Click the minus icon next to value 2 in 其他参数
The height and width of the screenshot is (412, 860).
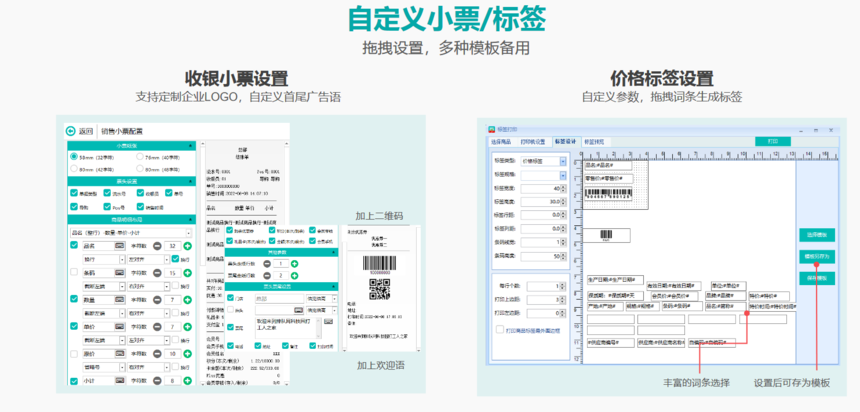coord(267,275)
